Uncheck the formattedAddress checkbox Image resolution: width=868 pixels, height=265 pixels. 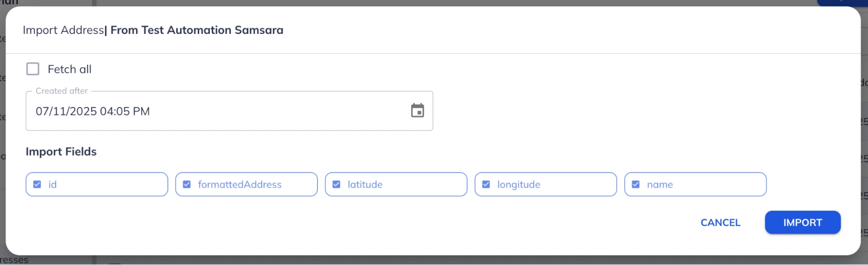point(187,185)
